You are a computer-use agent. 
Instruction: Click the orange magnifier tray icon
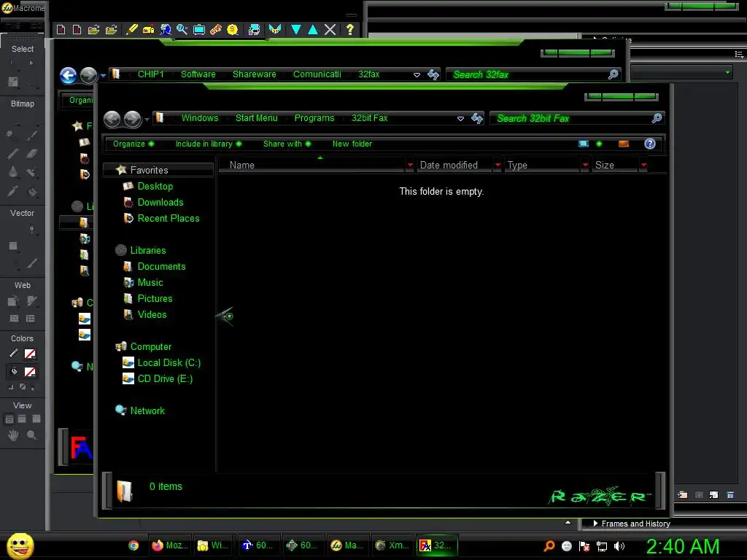pyautogui.click(x=549, y=545)
